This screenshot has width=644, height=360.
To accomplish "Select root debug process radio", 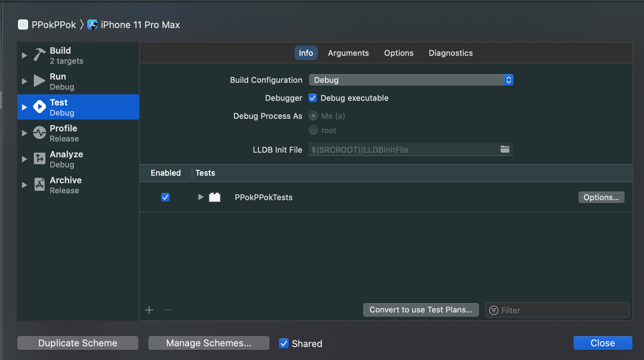I will [x=313, y=130].
